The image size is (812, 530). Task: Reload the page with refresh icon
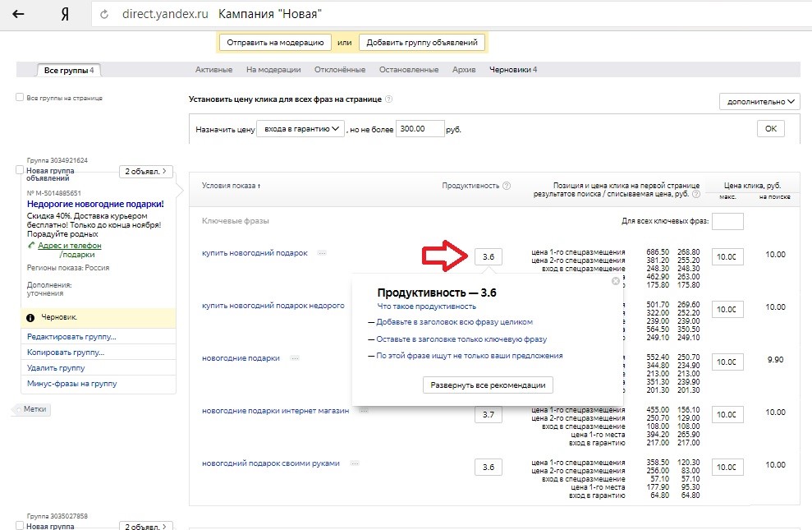point(104,15)
